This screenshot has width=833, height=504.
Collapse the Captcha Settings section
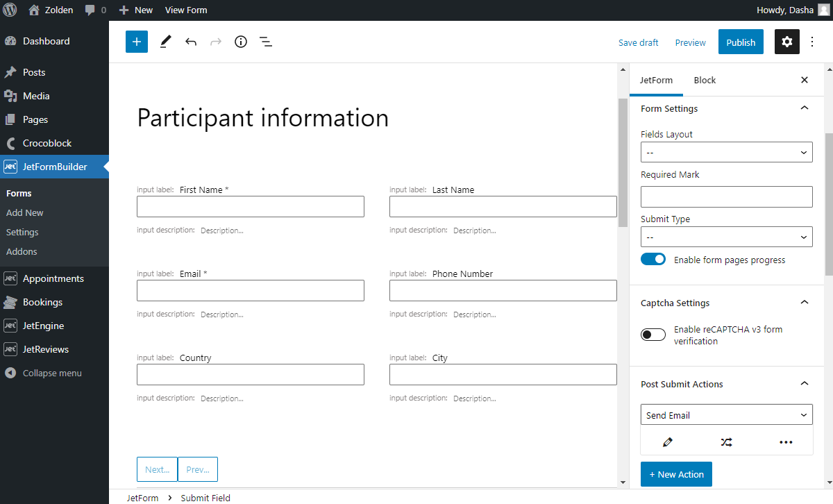click(805, 303)
